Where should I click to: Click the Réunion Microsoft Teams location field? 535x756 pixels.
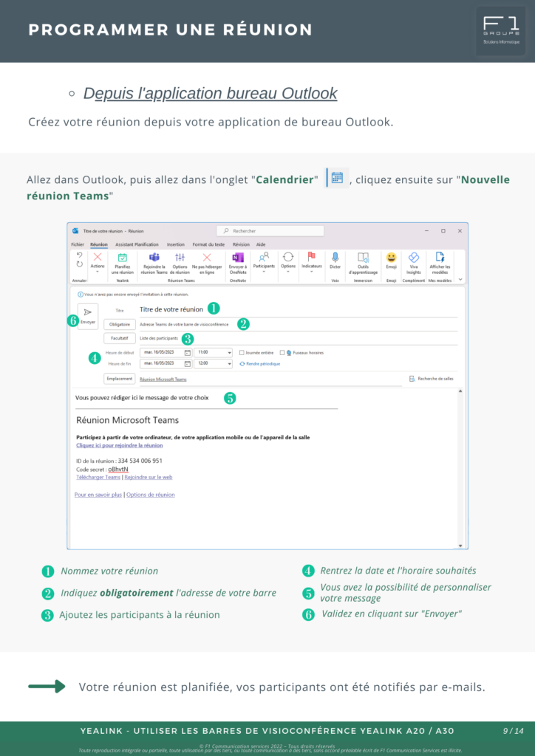[270, 379]
